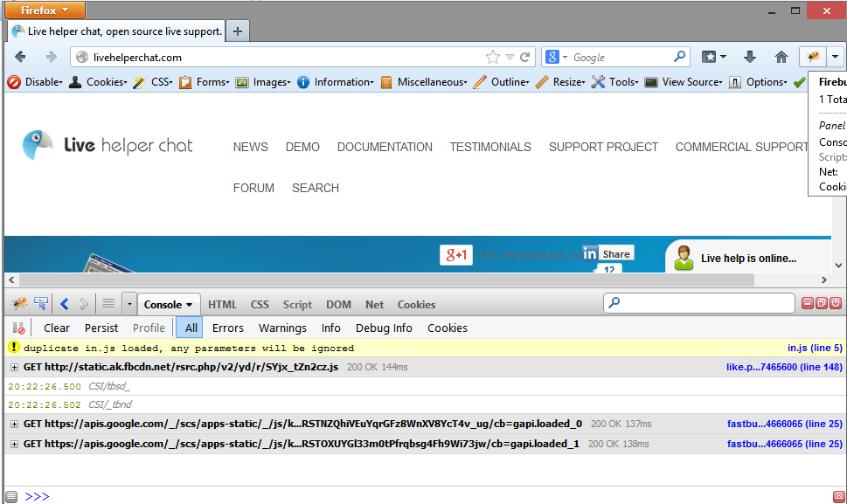Click the Firebug toolbar bug icon

tap(813, 56)
